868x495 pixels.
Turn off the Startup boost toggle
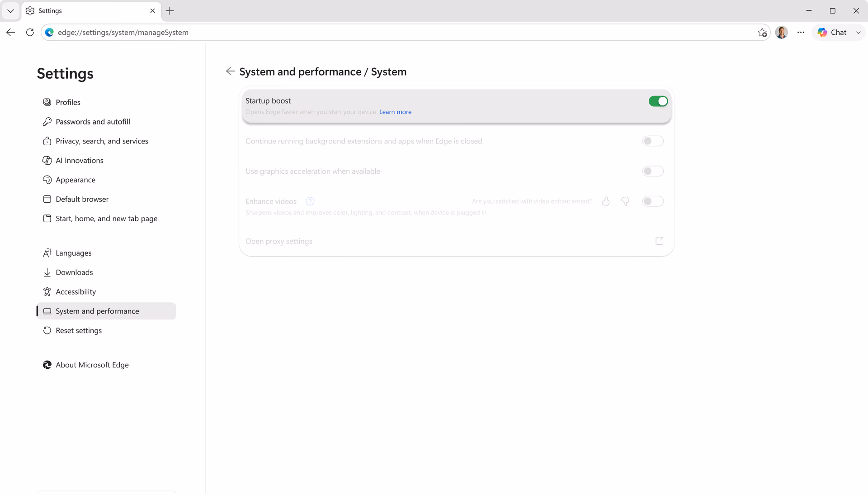click(x=658, y=101)
